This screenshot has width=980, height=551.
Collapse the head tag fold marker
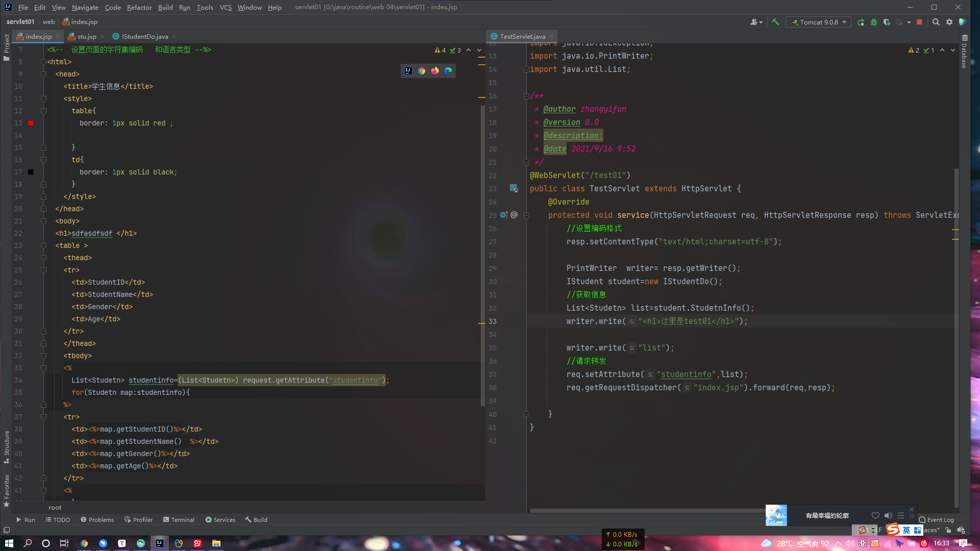click(43, 74)
